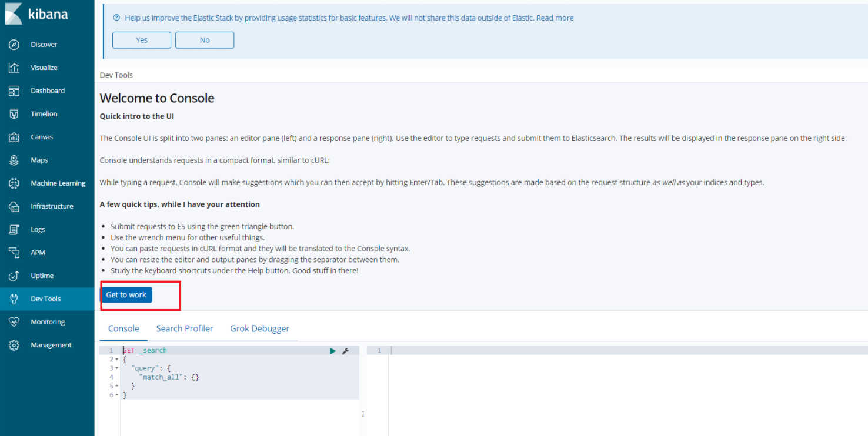The height and width of the screenshot is (436, 868).
Task: Select Management label in side navigation
Action: 51,345
